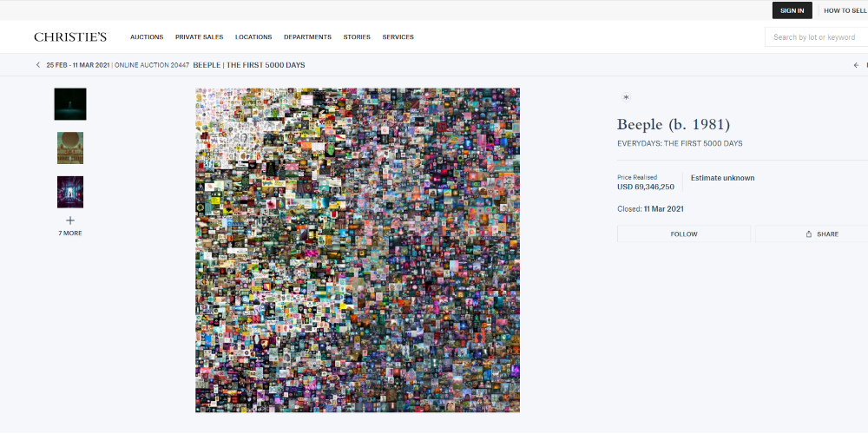Click EVERYDAYS: THE FIRST 5000 DAYS subtitle
This screenshot has height=434, width=868.
pos(680,144)
